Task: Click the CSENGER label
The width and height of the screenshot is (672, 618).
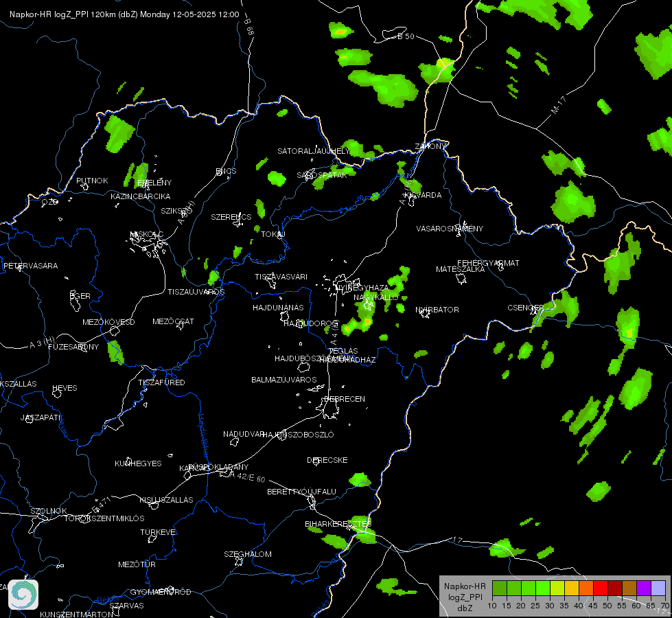Action: [x=525, y=308]
